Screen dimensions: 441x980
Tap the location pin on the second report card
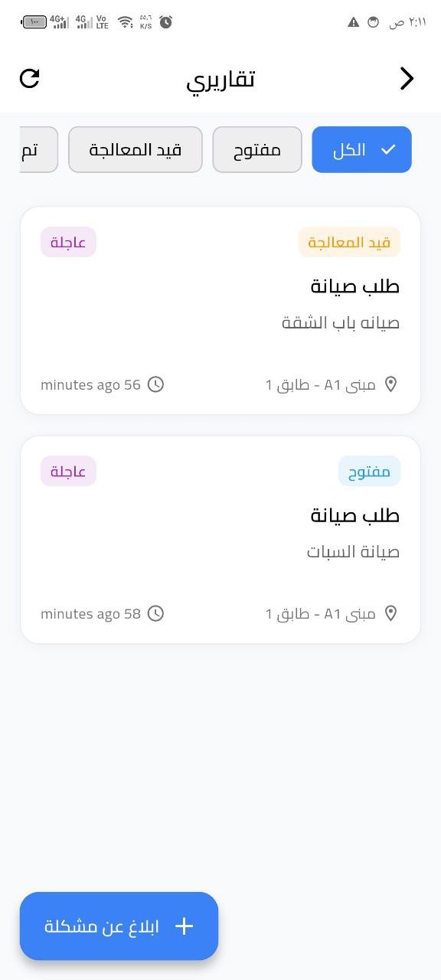[392, 613]
